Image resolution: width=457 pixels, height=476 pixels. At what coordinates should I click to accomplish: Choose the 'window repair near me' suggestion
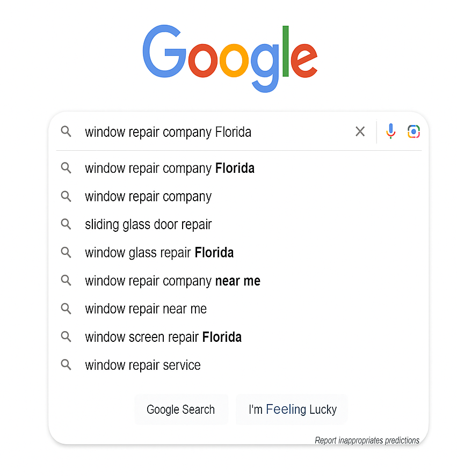click(x=146, y=309)
